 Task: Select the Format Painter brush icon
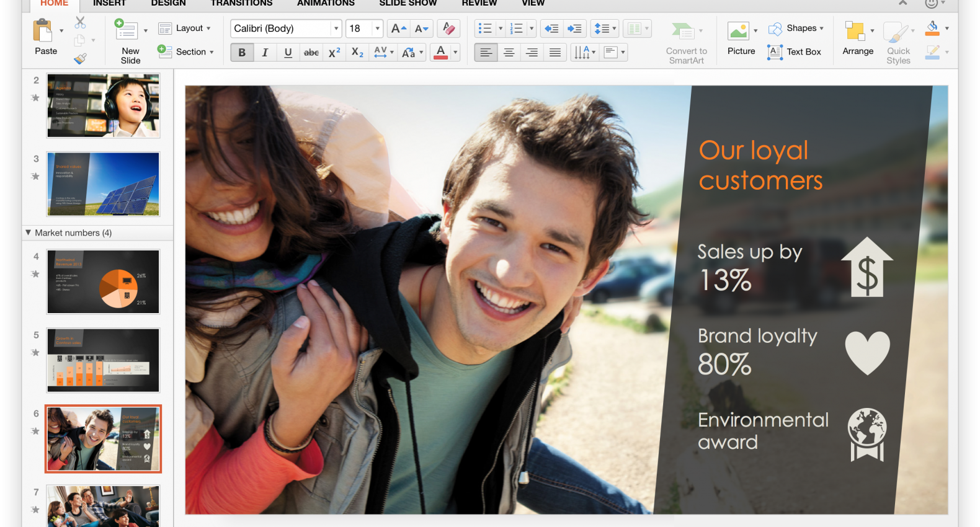coord(80,59)
